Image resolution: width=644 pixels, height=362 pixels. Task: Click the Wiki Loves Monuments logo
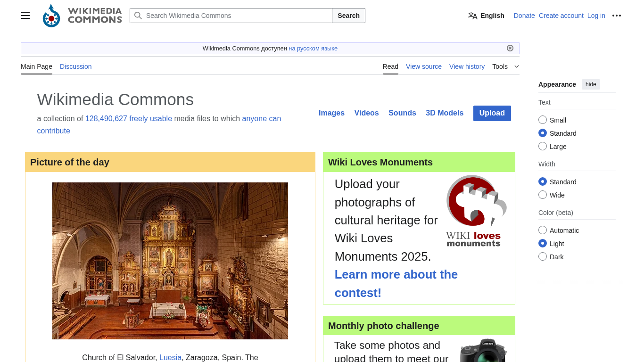pos(476,211)
